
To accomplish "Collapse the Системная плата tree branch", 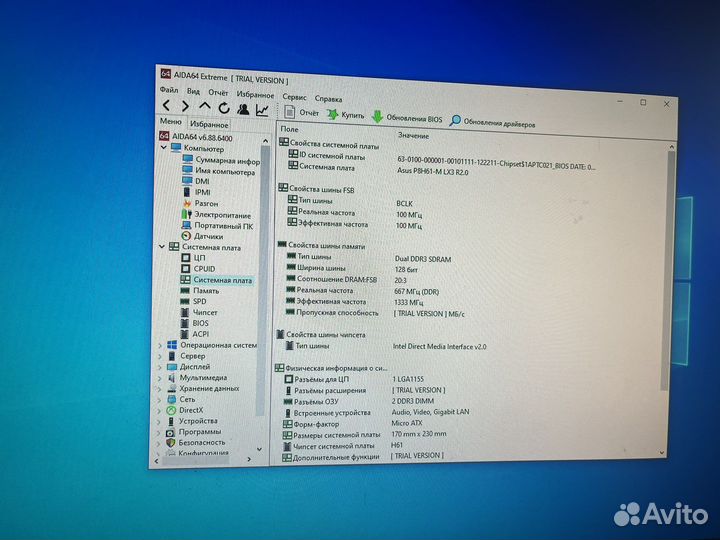I will pyautogui.click(x=162, y=247).
